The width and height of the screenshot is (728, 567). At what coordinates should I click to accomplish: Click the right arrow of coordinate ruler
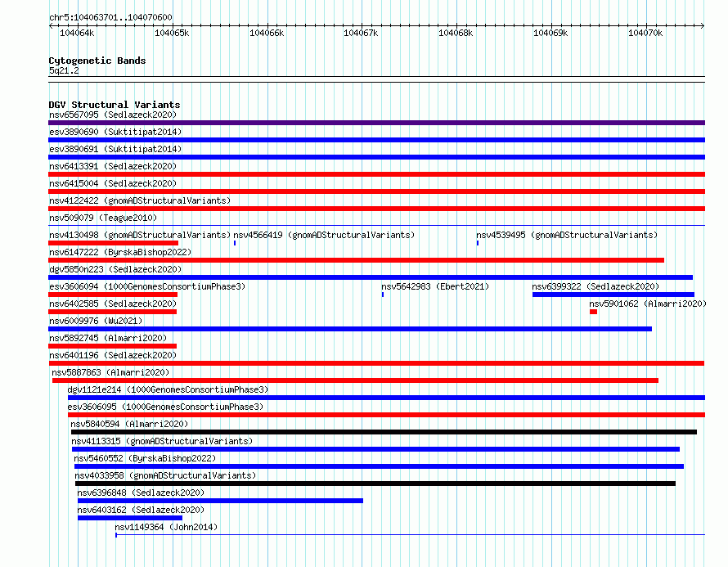(x=702, y=26)
